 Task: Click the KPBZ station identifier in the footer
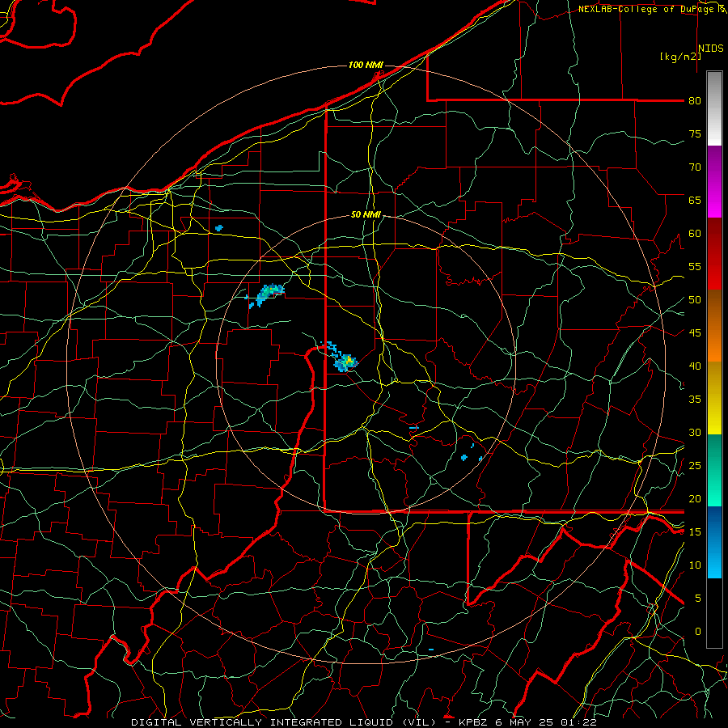pyautogui.click(x=472, y=722)
